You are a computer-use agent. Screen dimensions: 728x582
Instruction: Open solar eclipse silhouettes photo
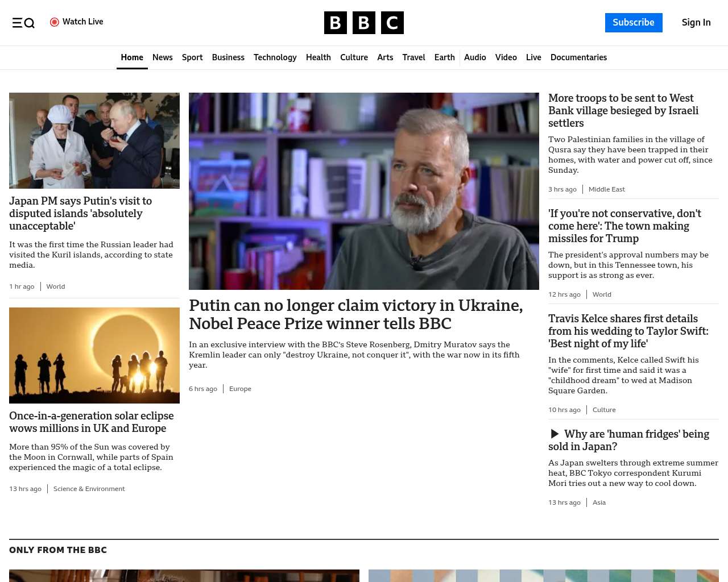94,355
